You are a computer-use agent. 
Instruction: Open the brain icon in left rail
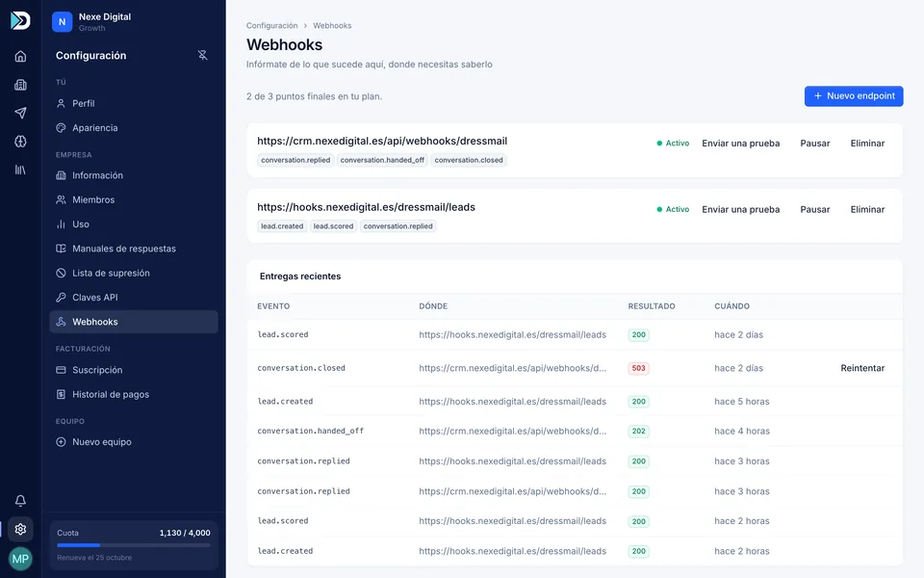pyautogui.click(x=20, y=141)
